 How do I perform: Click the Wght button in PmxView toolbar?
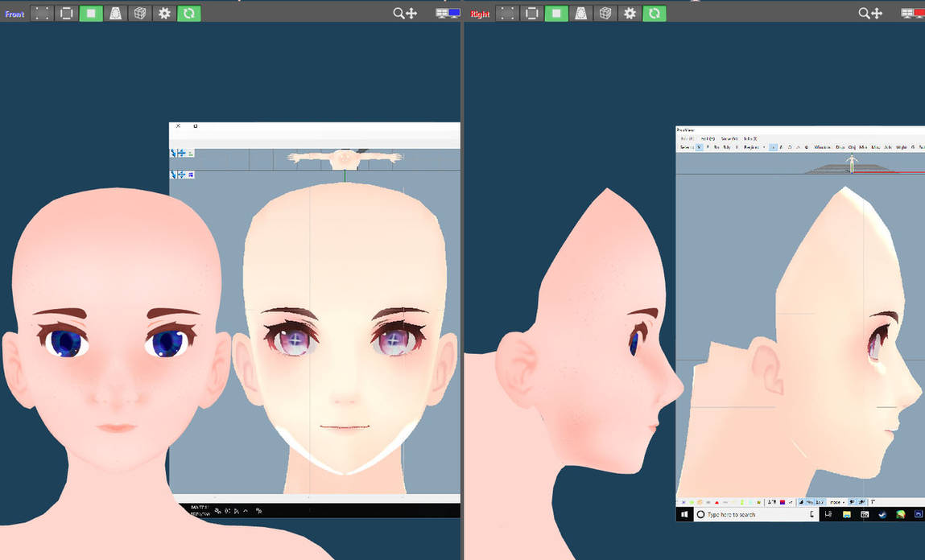coord(902,147)
